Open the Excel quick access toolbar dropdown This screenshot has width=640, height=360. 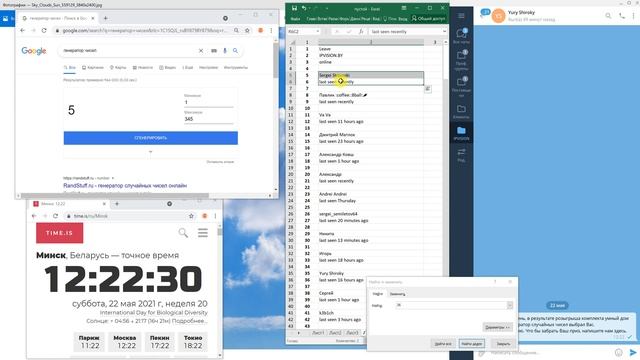[x=327, y=8]
